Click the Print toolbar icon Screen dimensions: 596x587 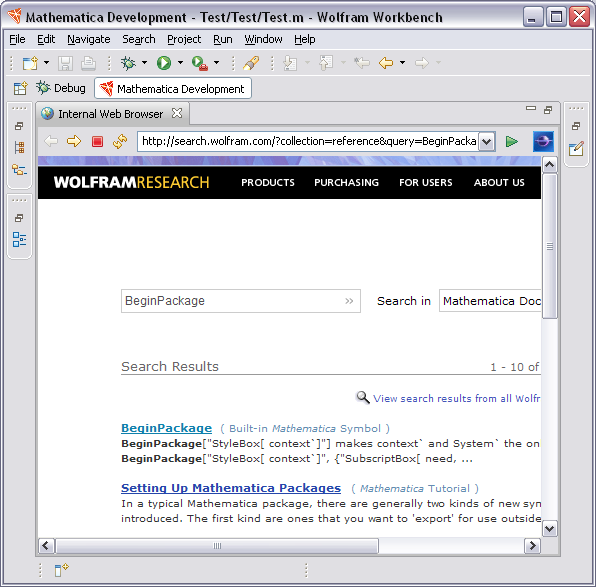point(88,63)
